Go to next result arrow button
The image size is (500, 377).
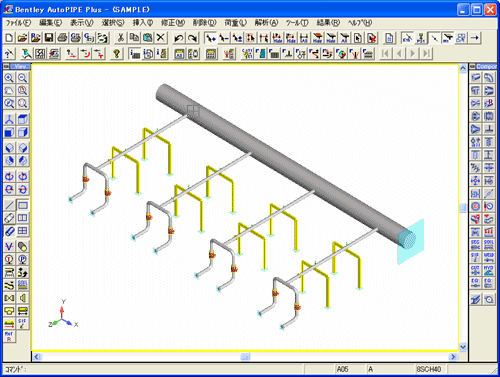(413, 53)
